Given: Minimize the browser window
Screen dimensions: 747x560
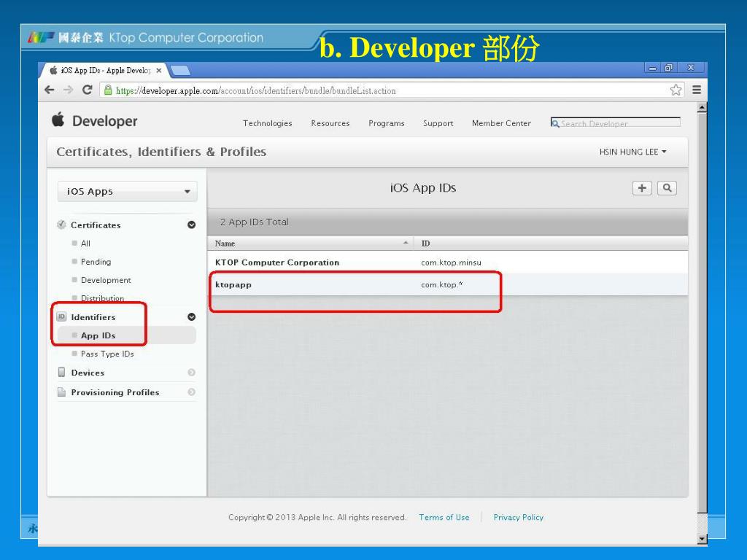Looking at the screenshot, I should click(x=652, y=68).
